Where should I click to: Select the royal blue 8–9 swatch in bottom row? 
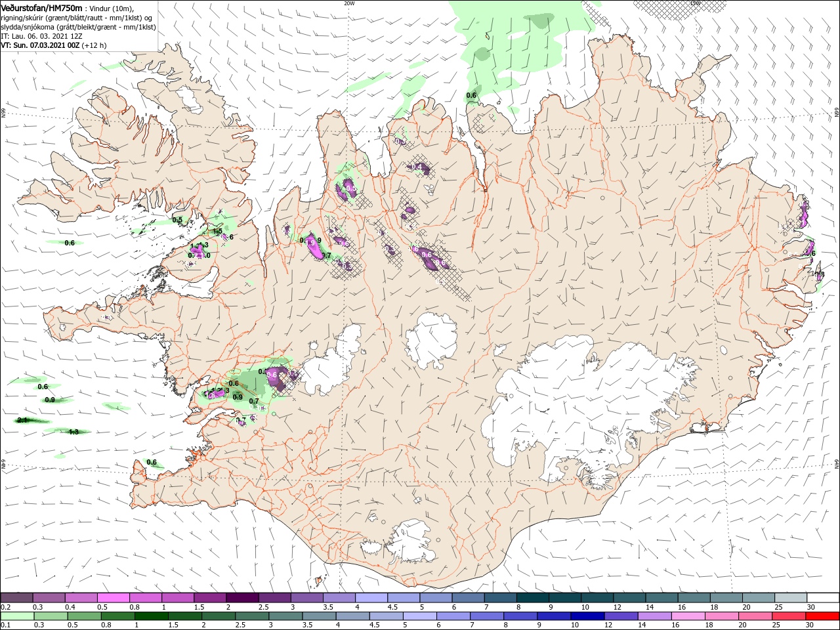coord(520,616)
